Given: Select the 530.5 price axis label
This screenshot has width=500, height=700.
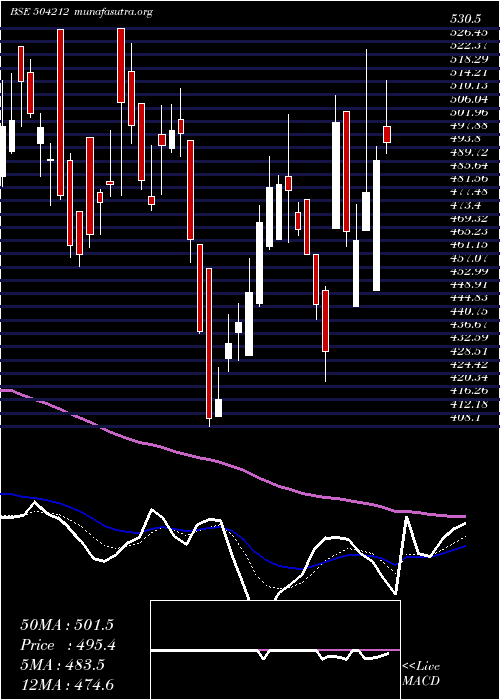Looking at the screenshot, I should (x=466, y=19).
